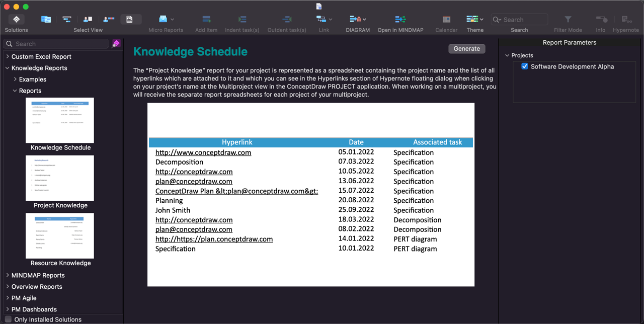This screenshot has width=644, height=324.
Task: Open the DIAGRAM dropdown arrow
Action: point(364,20)
